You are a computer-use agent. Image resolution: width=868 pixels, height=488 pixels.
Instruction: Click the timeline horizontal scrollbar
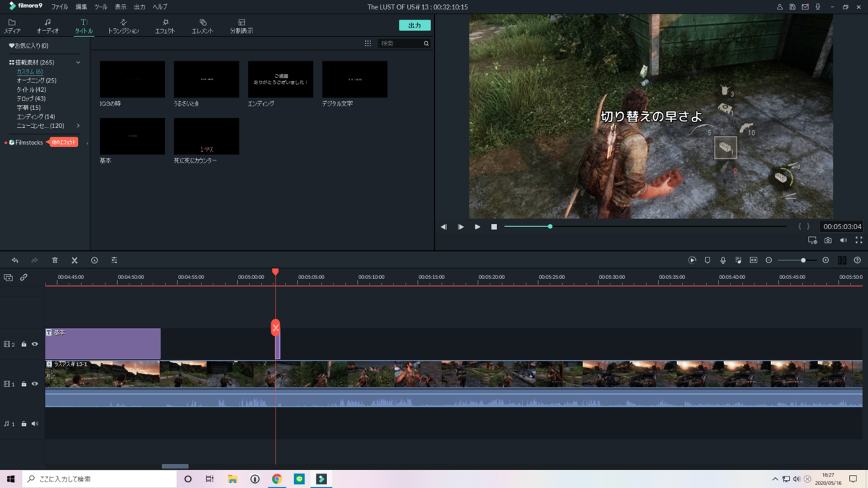pos(175,466)
